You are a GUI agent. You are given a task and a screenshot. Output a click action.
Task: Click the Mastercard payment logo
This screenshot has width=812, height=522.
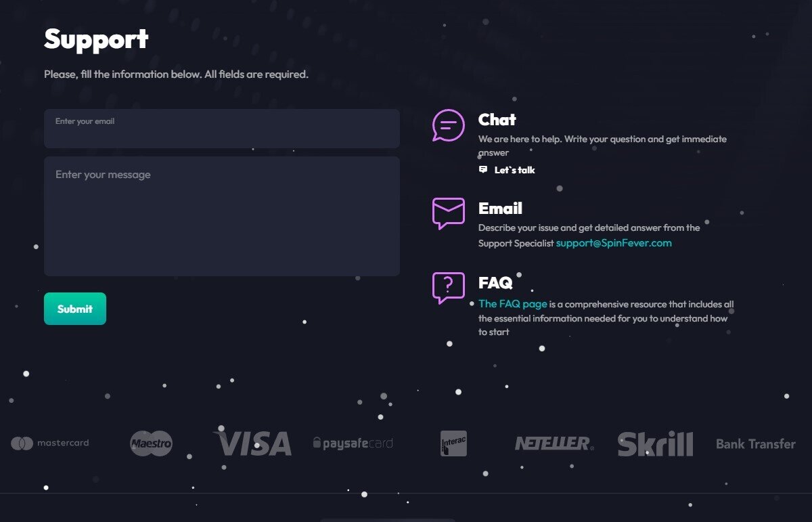pos(50,443)
